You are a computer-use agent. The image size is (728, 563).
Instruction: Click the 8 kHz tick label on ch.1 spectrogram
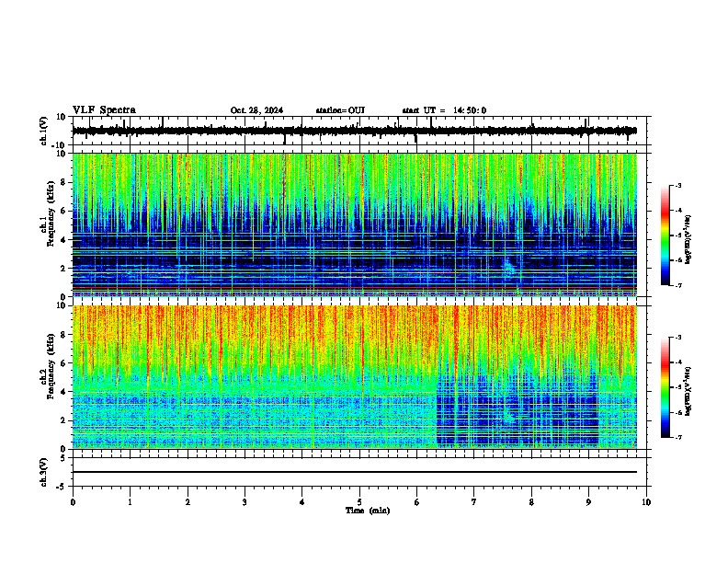pyautogui.click(x=64, y=182)
